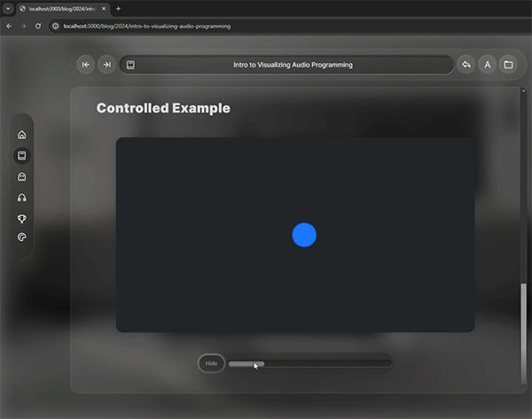Open the trophy icon in sidebar
The width and height of the screenshot is (532, 419).
point(21,219)
